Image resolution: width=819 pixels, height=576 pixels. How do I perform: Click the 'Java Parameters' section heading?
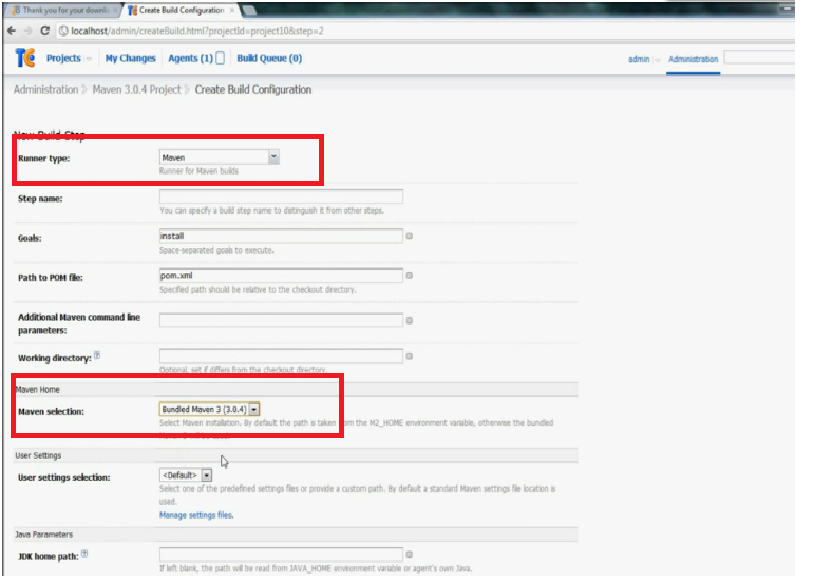tap(44, 534)
